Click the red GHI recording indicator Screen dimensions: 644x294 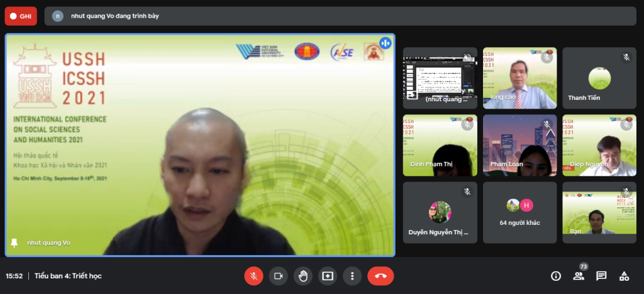click(x=21, y=16)
